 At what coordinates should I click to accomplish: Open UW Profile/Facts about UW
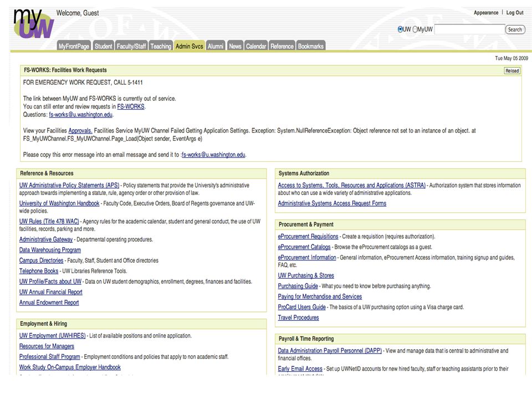(x=50, y=282)
